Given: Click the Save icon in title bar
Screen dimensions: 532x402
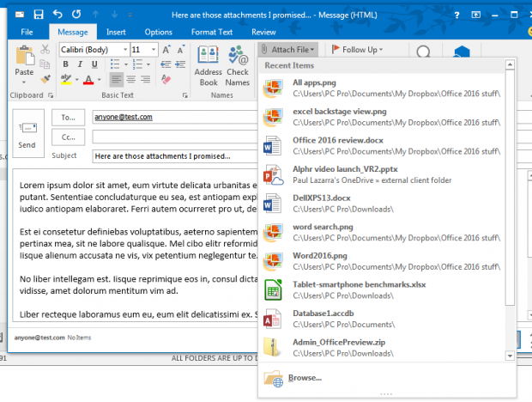Looking at the screenshot, I should (39, 15).
